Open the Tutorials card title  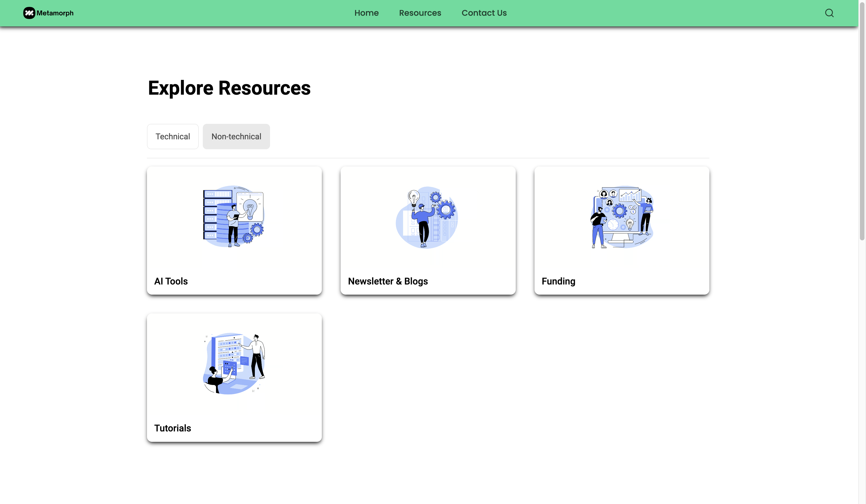[x=173, y=428]
